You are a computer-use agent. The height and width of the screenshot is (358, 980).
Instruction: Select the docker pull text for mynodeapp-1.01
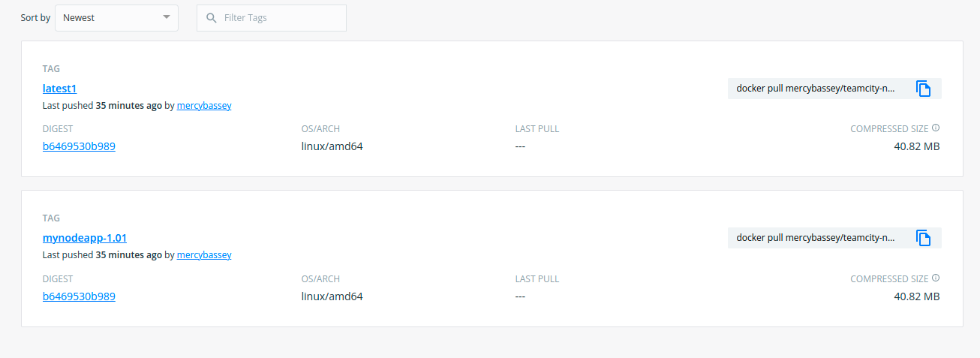click(816, 238)
